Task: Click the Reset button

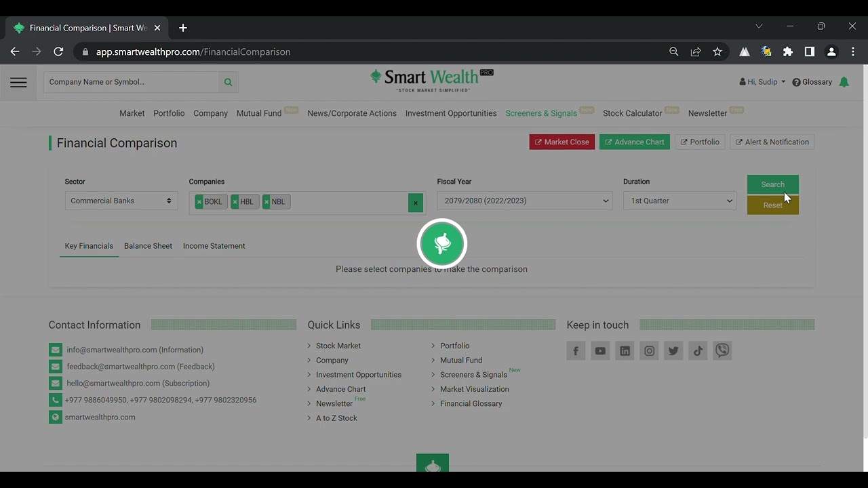Action: (x=773, y=205)
